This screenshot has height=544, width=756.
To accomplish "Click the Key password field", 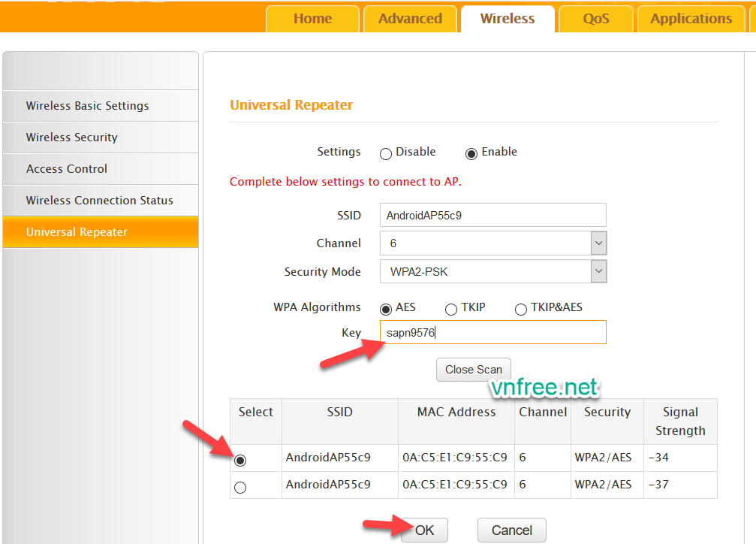I will coord(492,332).
